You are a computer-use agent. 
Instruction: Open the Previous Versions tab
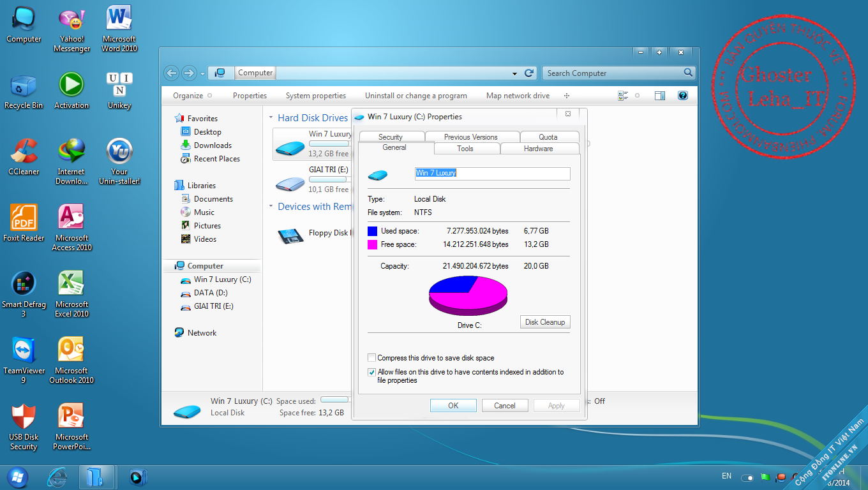pos(471,137)
